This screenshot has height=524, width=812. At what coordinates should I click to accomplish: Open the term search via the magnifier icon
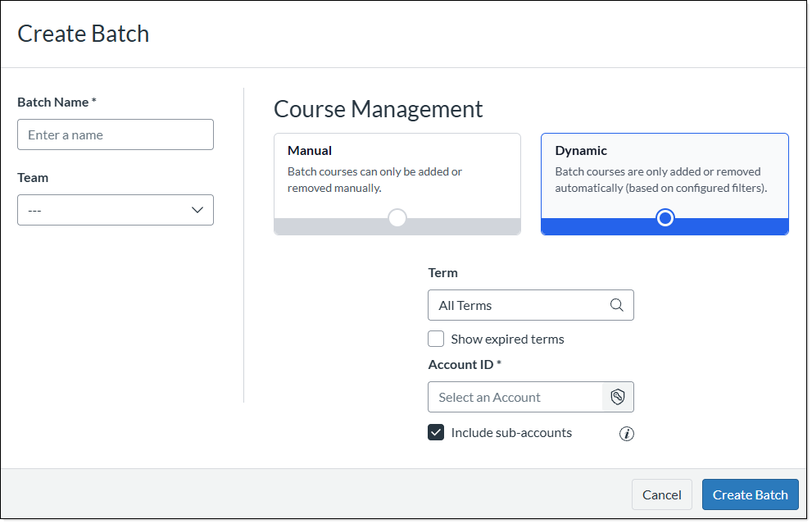pos(616,304)
